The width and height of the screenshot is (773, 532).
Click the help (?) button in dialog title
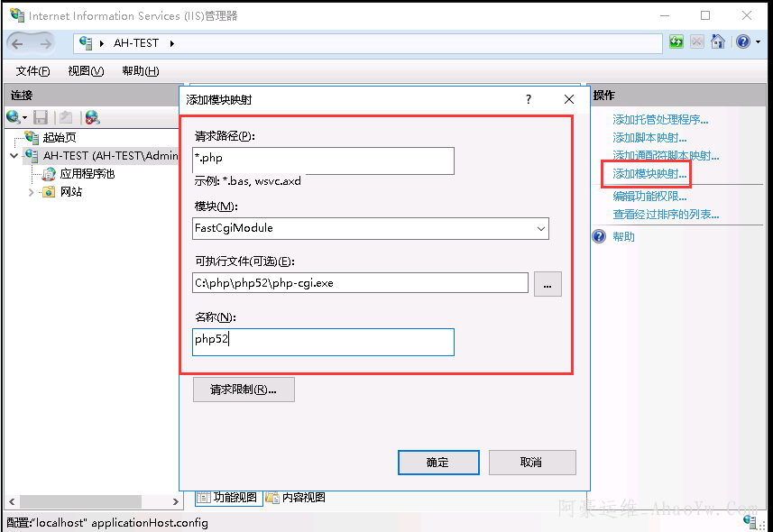pos(529,99)
